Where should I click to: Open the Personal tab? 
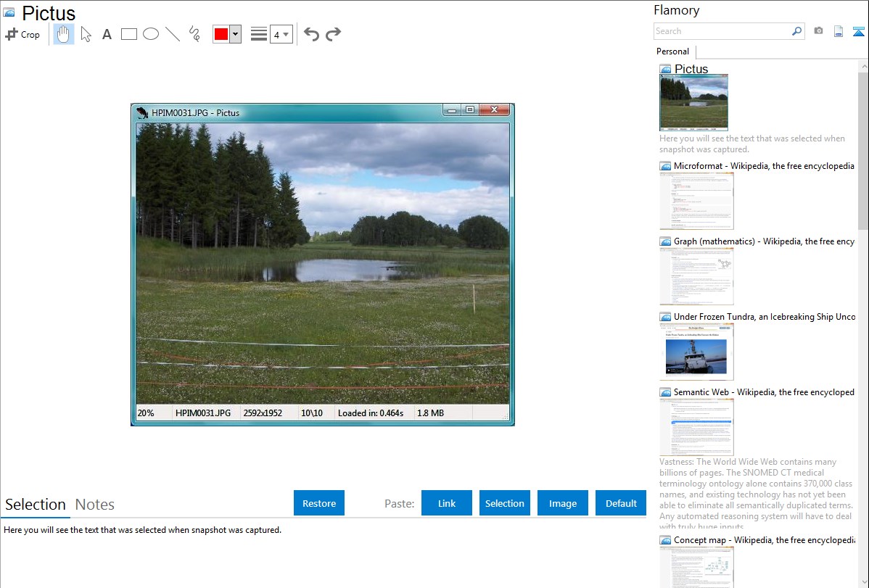tap(672, 51)
